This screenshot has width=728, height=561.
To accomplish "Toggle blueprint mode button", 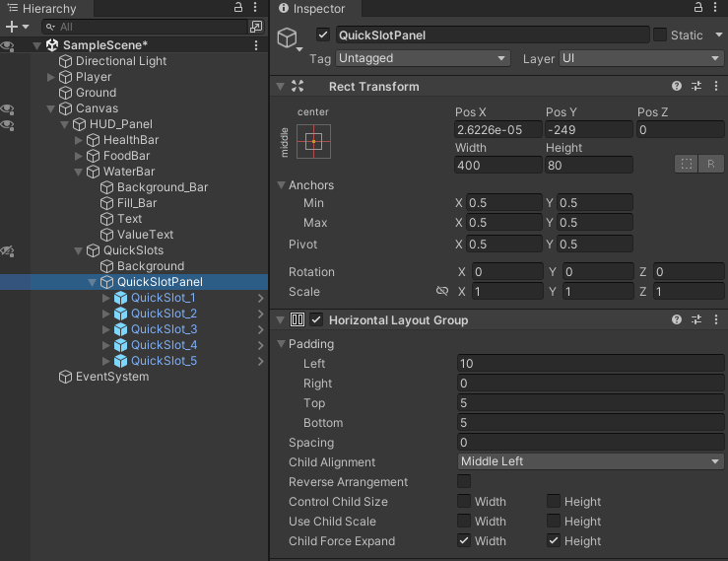I will coord(687,164).
